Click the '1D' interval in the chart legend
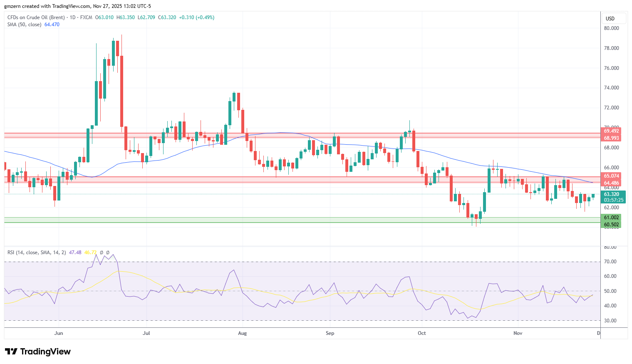632x364 pixels. pyautogui.click(x=72, y=17)
